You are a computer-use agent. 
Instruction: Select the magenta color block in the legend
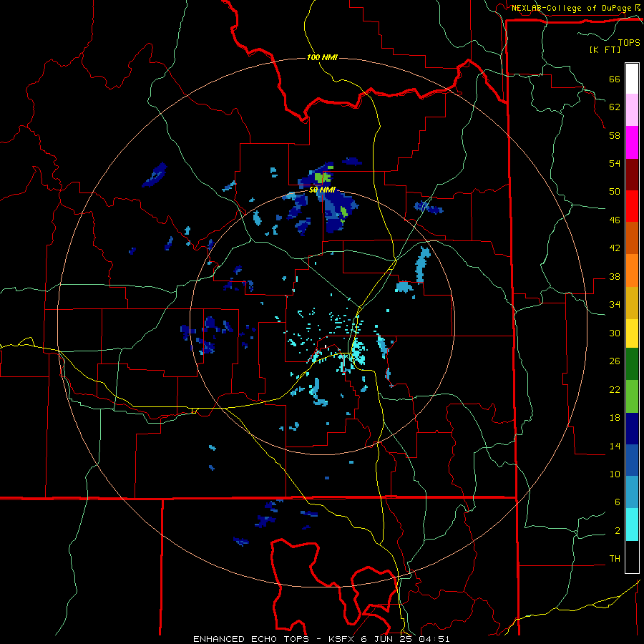(x=632, y=142)
